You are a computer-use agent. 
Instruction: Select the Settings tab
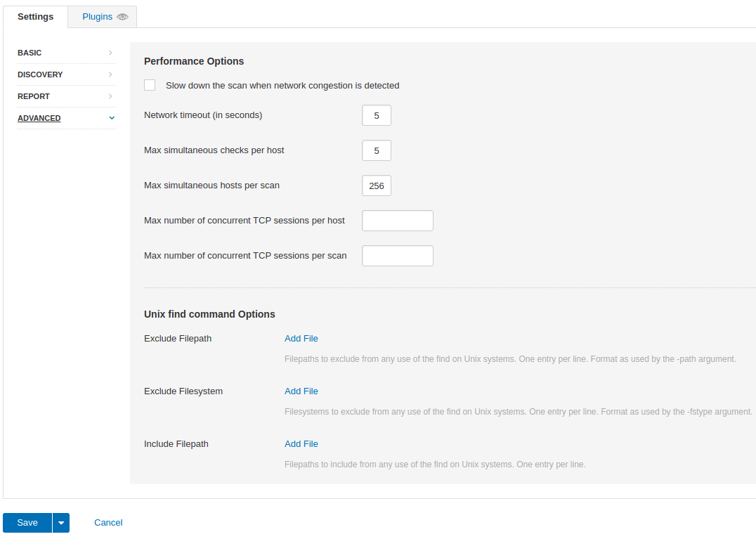[x=36, y=17]
